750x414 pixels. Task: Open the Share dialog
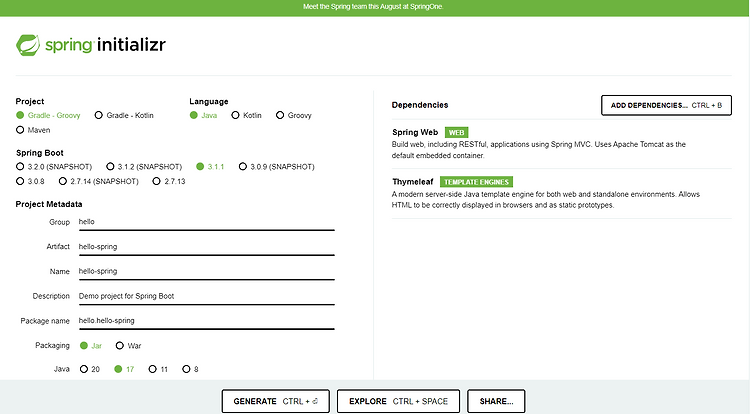(496, 401)
